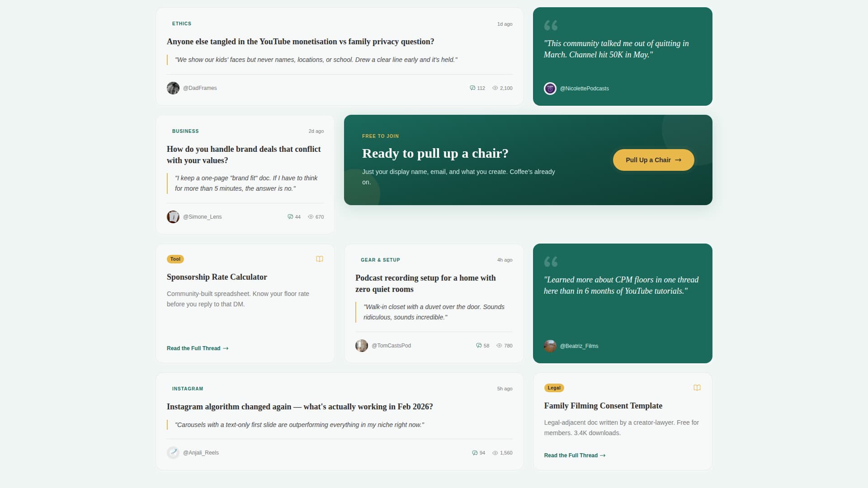
Task: Select the GEAR & SETUP category label
Action: click(380, 260)
